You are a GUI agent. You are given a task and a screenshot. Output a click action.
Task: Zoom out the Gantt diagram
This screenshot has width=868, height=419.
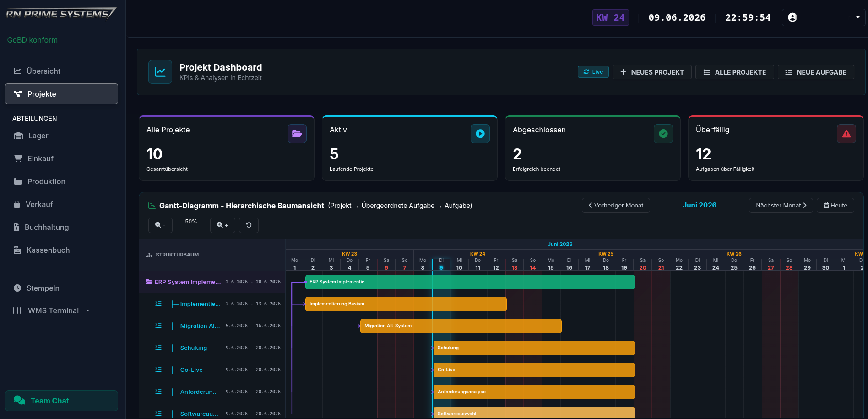pyautogui.click(x=160, y=225)
